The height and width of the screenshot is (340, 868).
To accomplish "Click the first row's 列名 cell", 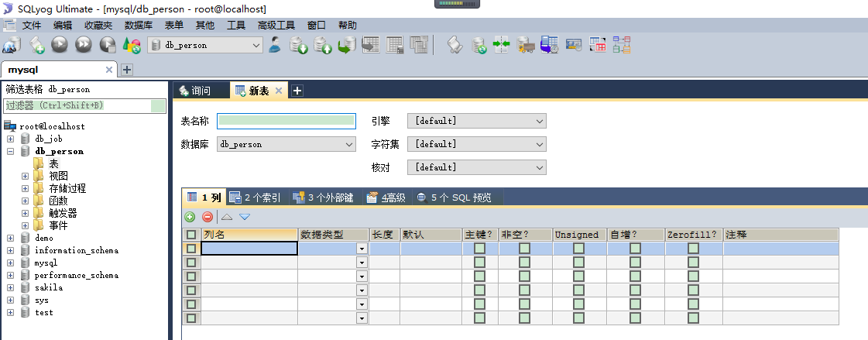I will pyautogui.click(x=249, y=249).
